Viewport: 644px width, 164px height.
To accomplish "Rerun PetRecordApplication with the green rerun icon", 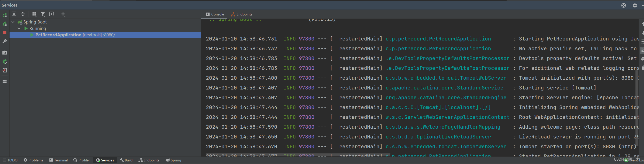I will [5, 15].
